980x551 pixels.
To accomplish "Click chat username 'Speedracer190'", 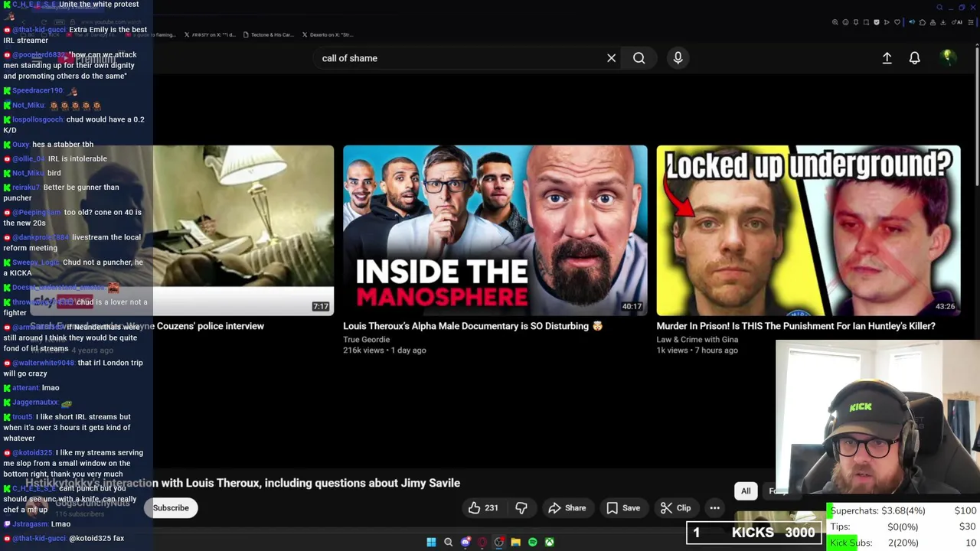I will pos(38,90).
